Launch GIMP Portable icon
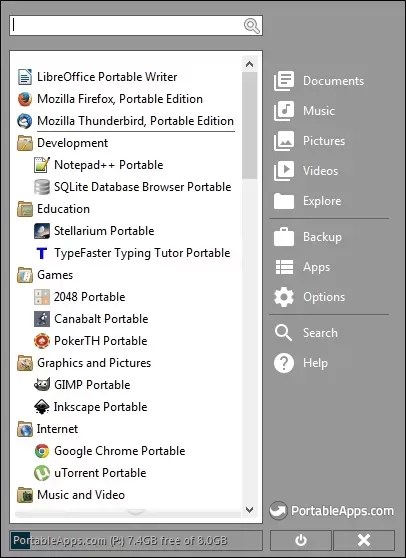The width and height of the screenshot is (406, 558). pyautogui.click(x=42, y=385)
